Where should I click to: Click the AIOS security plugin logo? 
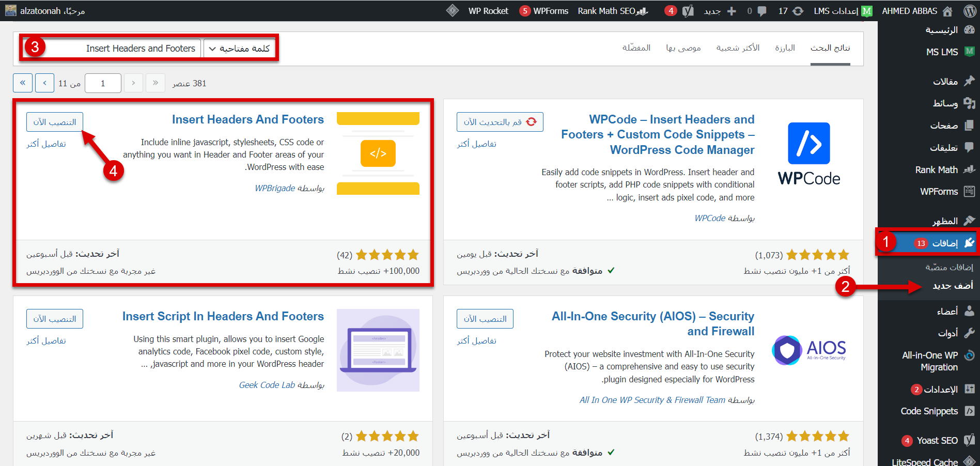(x=808, y=350)
